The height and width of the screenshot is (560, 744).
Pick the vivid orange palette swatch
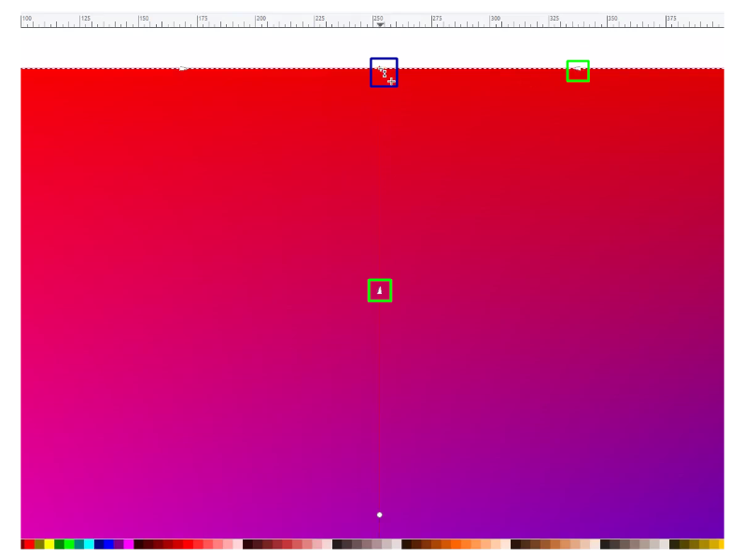pos(456,544)
